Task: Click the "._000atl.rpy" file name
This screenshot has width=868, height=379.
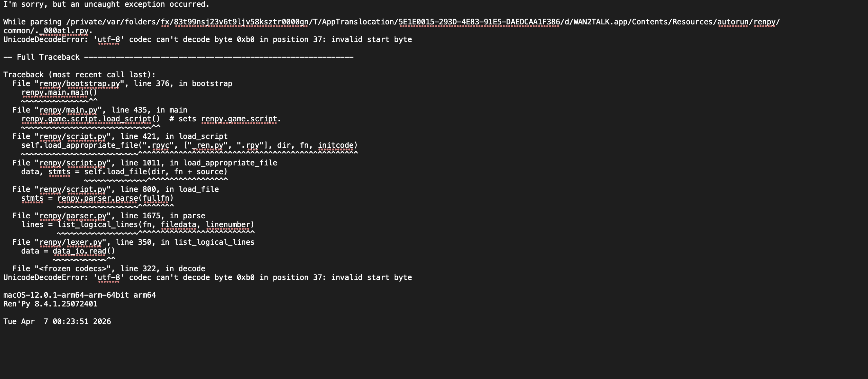Action: point(64,31)
